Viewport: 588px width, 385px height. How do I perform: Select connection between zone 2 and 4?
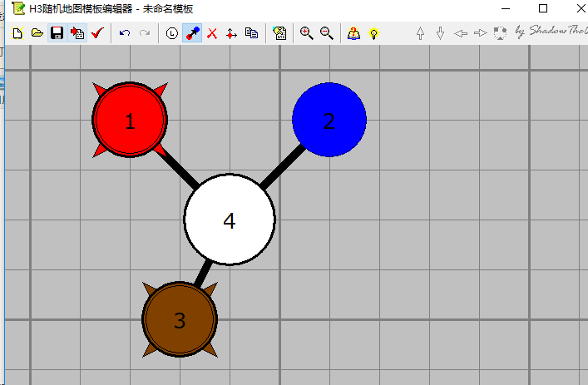[x=283, y=166]
